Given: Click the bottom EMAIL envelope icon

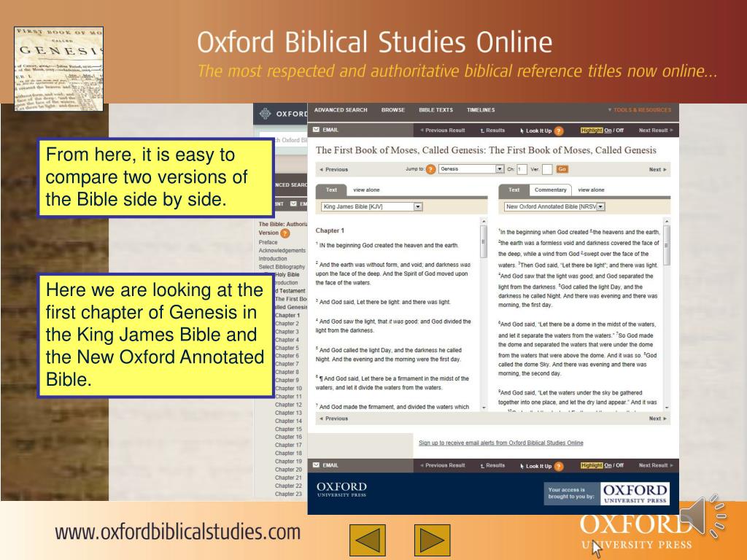Looking at the screenshot, I should pyautogui.click(x=317, y=465).
